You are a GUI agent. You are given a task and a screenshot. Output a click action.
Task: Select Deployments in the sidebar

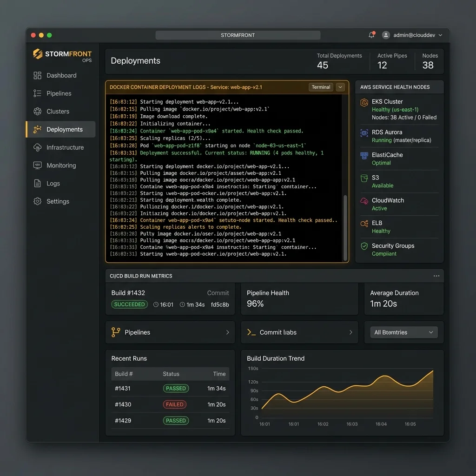coord(61,129)
